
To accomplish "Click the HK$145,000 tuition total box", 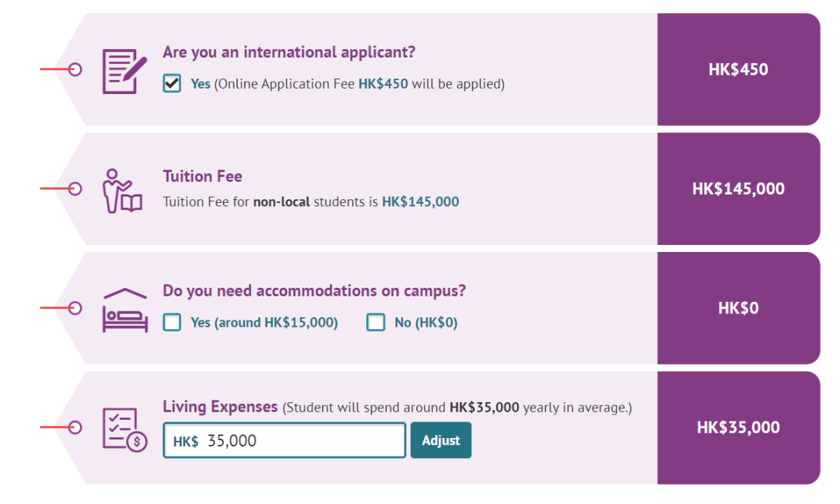I will click(x=739, y=188).
